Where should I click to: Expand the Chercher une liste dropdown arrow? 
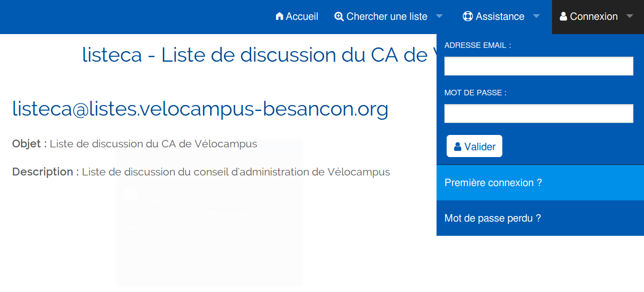tap(439, 16)
